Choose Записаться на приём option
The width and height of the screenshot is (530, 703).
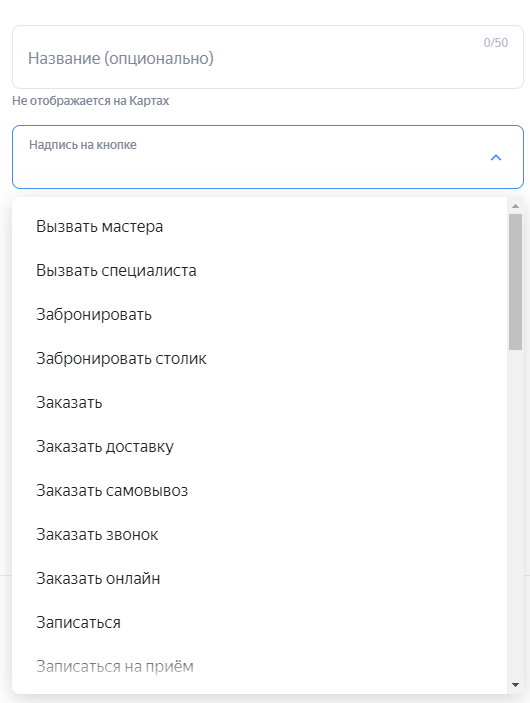pos(259,666)
